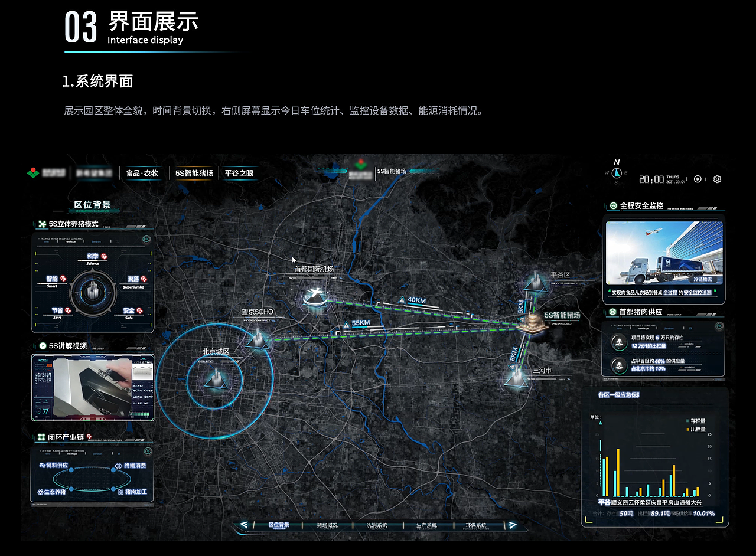Viewport: 756px width, 556px height.
Task: Click the 市场供给率 10.01% value
Action: click(703, 514)
